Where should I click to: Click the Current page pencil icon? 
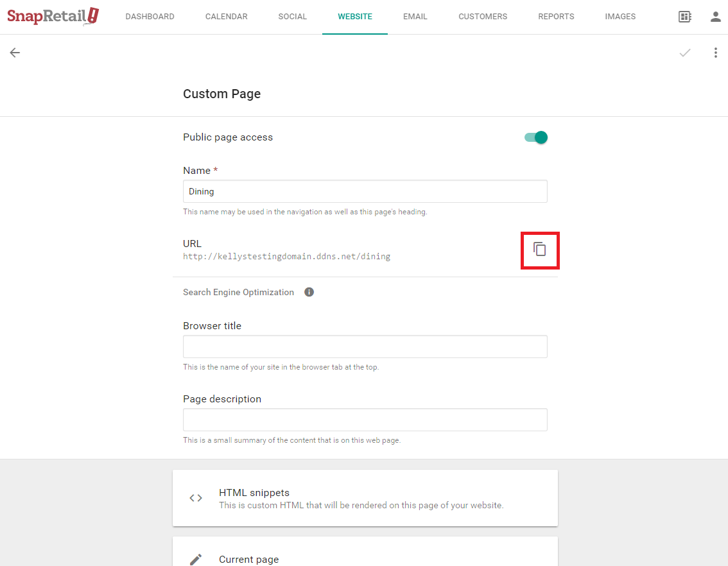coord(196,559)
